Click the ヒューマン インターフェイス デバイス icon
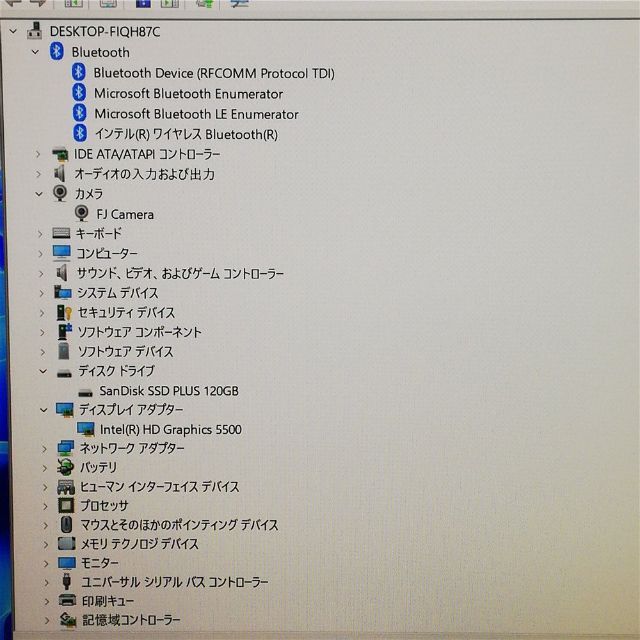The height and width of the screenshot is (640, 640). tap(66, 487)
